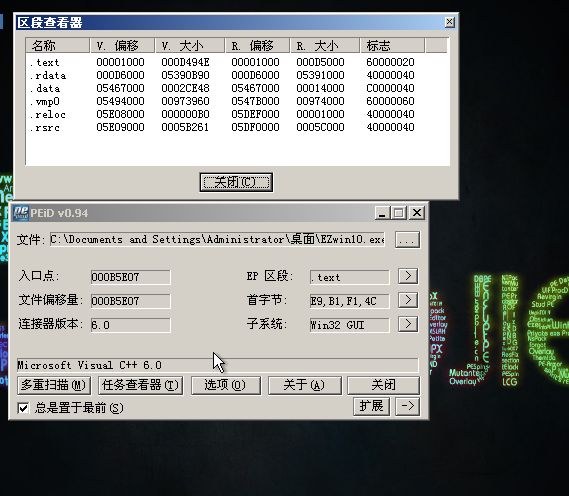Close the 区段查看器 window with X
This screenshot has height=496, width=569.
[450, 22]
